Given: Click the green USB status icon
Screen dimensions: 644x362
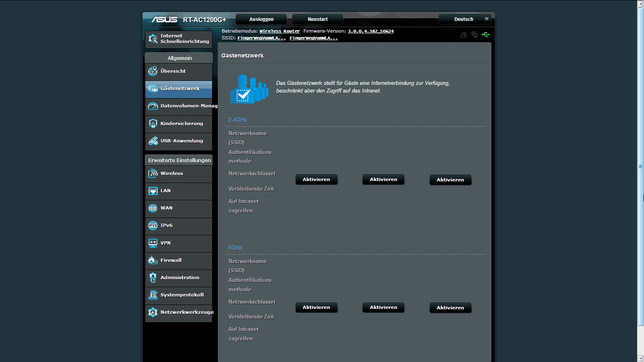Looking at the screenshot, I should coord(486,35).
